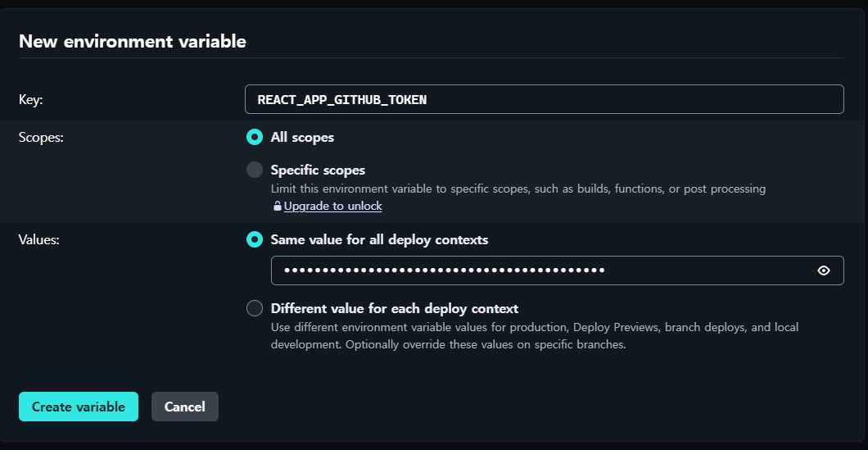The height and width of the screenshot is (450, 868).
Task: Click the "Specific scopes" label text
Action: click(x=318, y=170)
